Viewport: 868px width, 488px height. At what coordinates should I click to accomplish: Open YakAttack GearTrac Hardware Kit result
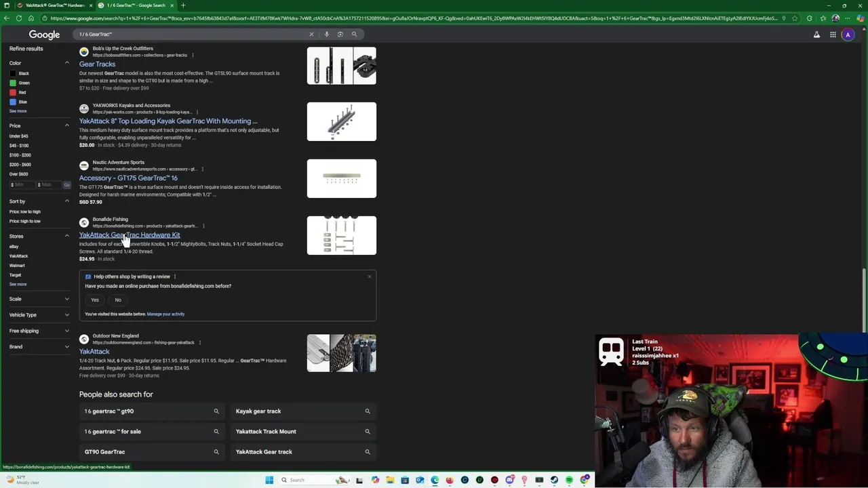[x=130, y=235]
